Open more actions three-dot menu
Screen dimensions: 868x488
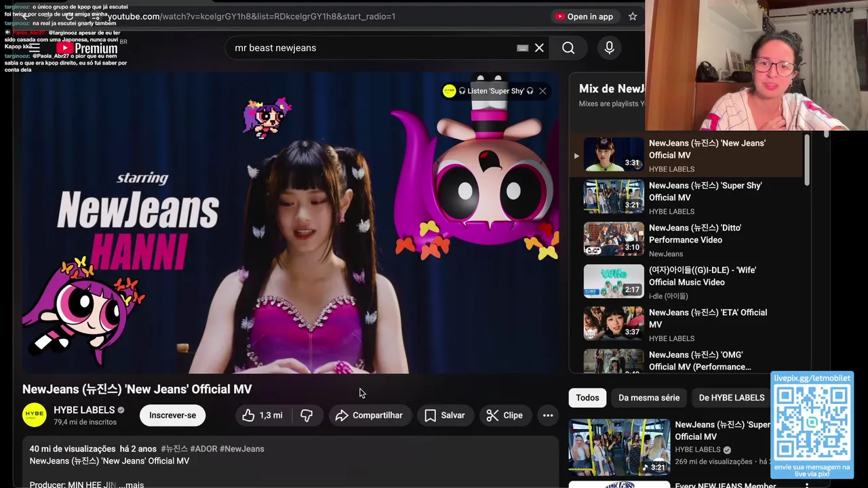tap(548, 415)
